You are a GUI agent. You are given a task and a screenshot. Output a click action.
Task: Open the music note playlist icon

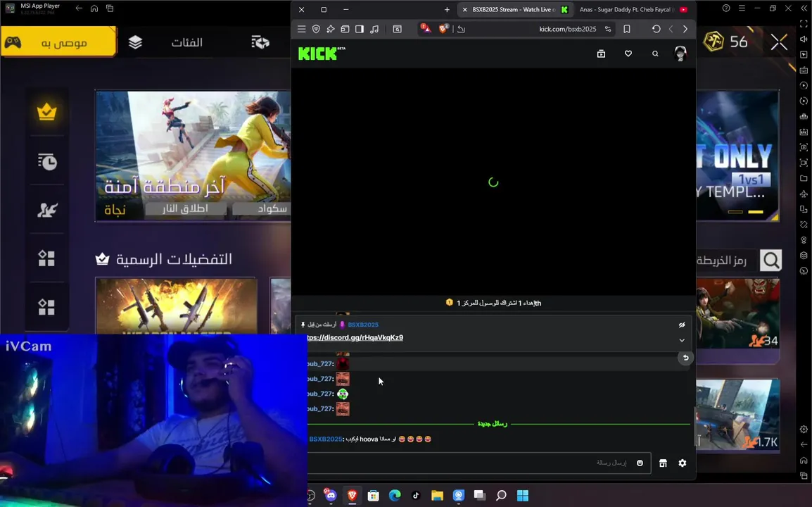pyautogui.click(x=374, y=29)
